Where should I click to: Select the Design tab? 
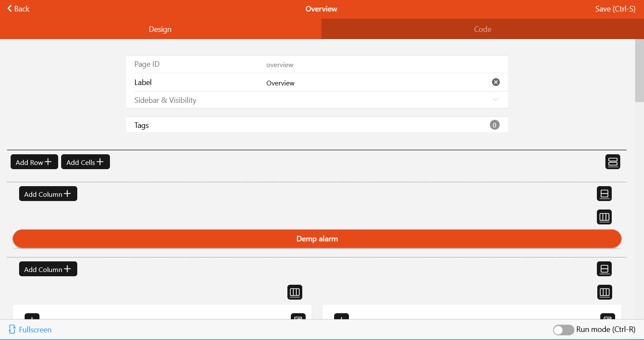[x=160, y=29]
